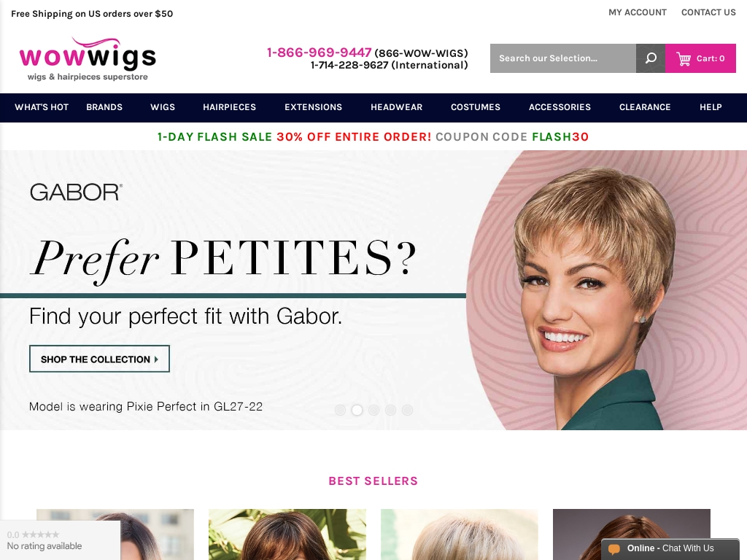The image size is (747, 560).
Task: Select the fifth carousel dot
Action: 407,410
